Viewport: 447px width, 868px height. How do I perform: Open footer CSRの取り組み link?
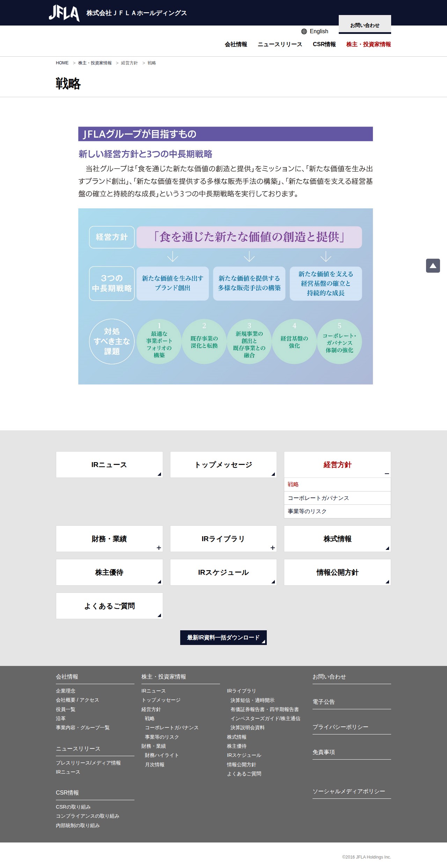pyautogui.click(x=73, y=807)
